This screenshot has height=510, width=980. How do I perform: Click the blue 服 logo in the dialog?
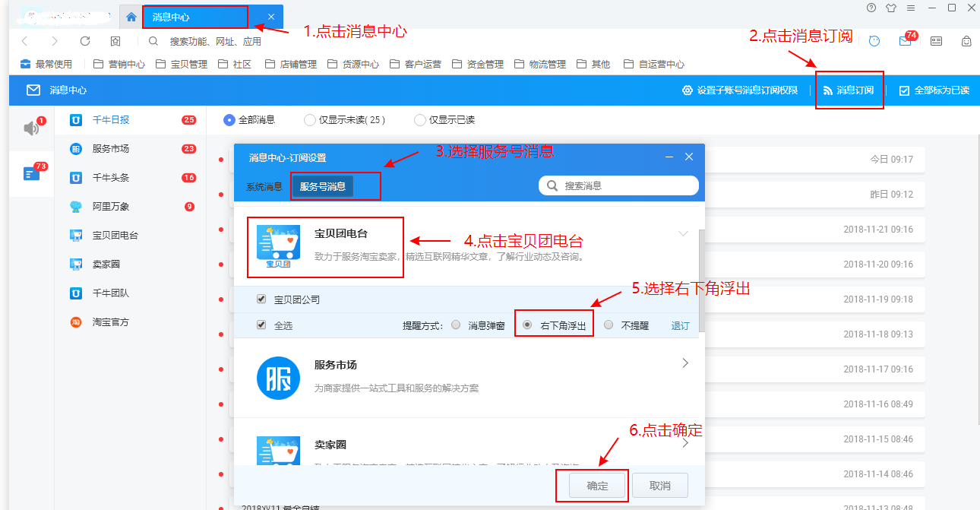pos(278,378)
